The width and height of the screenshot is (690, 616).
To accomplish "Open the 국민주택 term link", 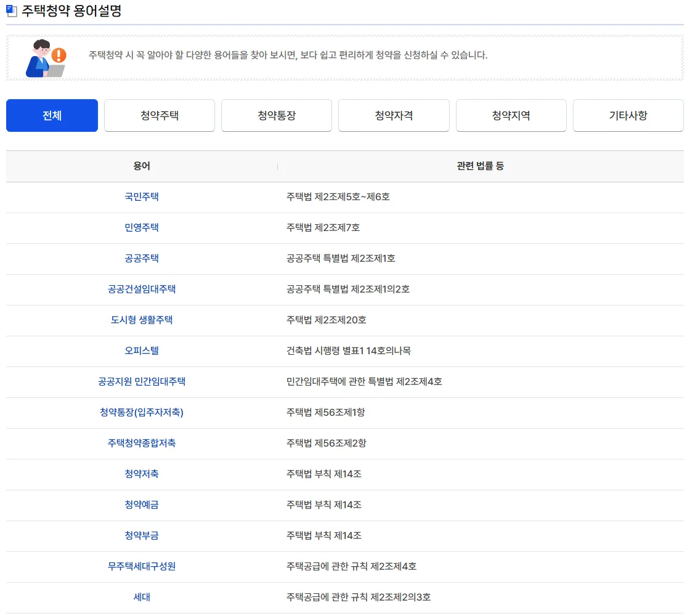I will point(142,197).
